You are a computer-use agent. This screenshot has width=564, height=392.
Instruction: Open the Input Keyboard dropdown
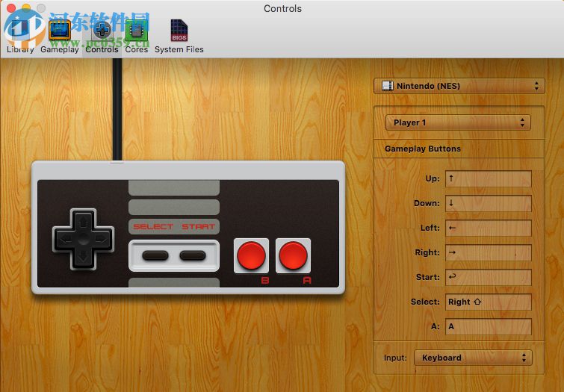tap(473, 358)
